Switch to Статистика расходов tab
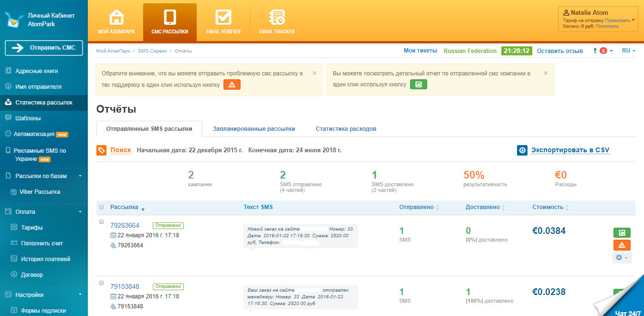Viewport: 644px width, 316px height. point(346,129)
